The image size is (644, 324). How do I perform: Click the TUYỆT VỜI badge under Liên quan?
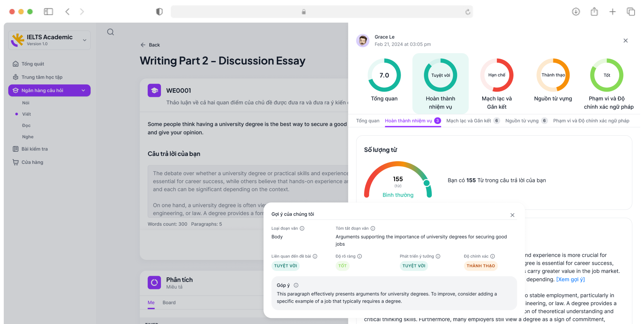(x=286, y=266)
